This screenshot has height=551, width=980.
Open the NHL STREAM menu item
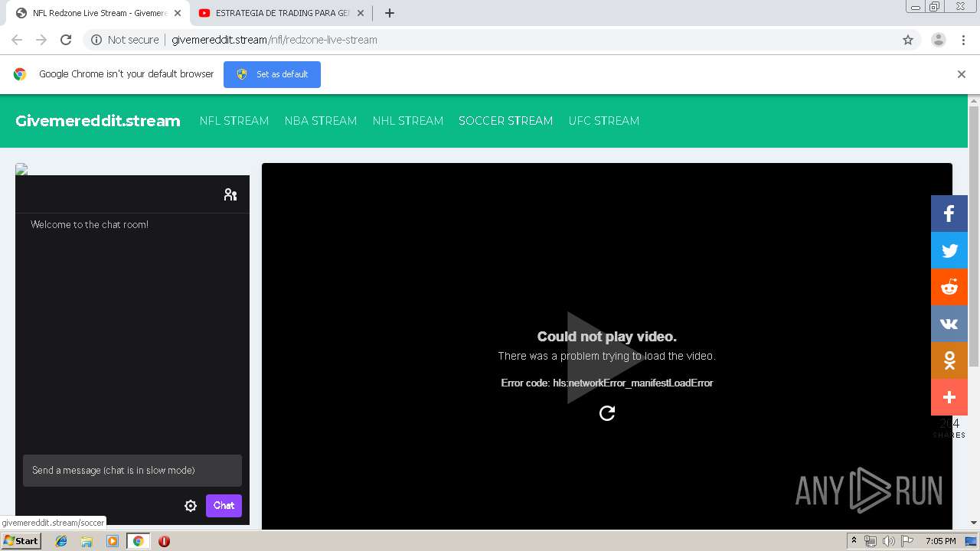click(408, 121)
